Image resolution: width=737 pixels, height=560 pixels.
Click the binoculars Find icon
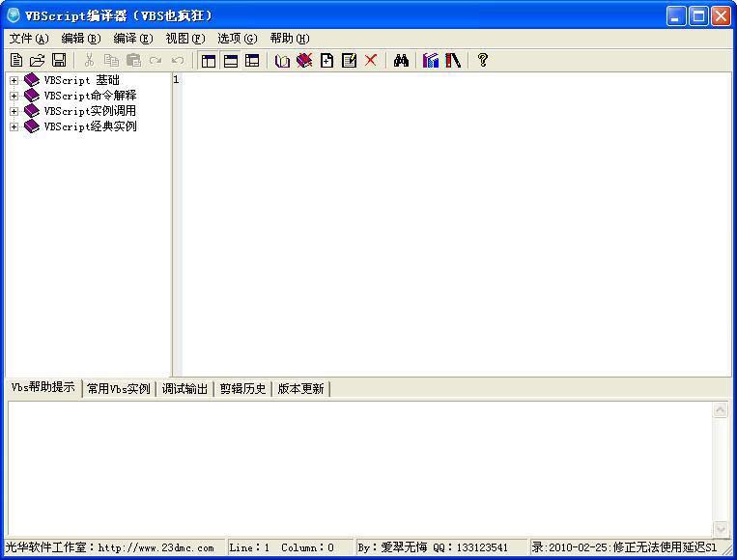pos(401,60)
